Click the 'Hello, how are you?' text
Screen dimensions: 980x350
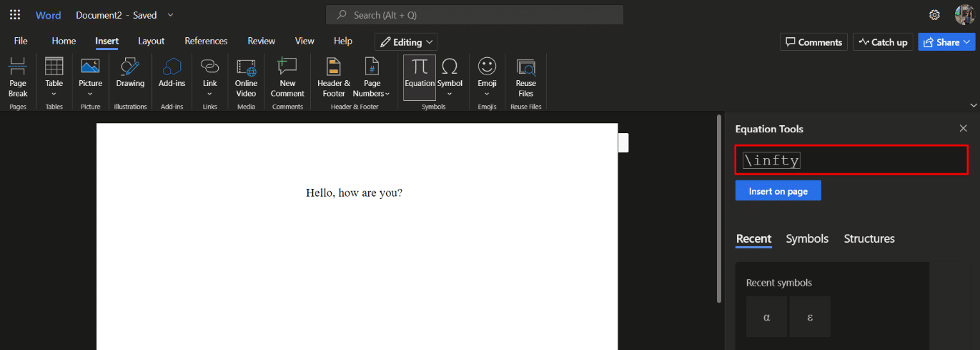355,193
